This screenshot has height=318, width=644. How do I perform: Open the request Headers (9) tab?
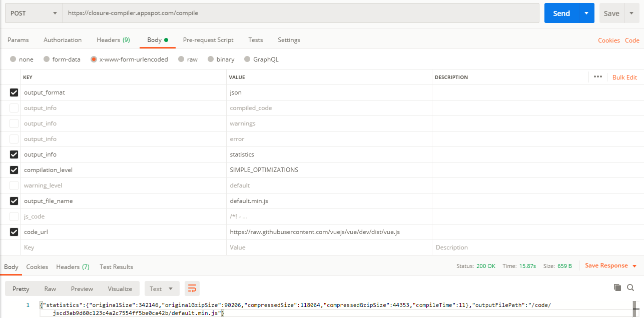113,40
